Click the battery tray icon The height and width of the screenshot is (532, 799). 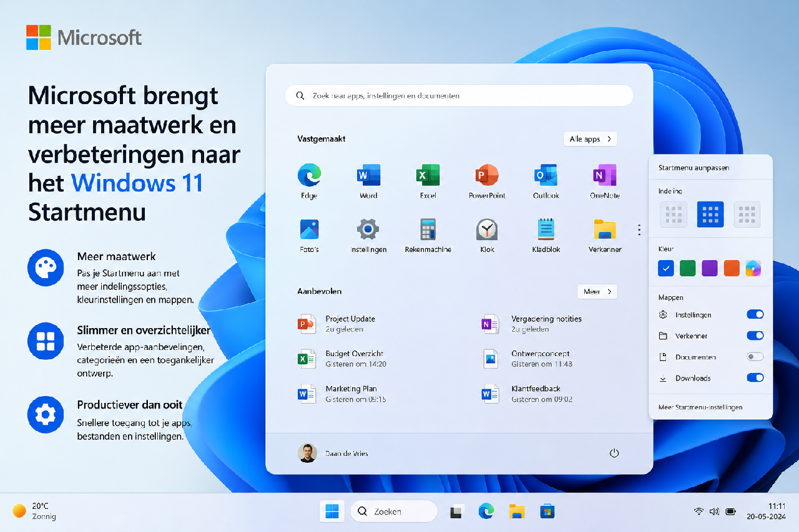731,511
